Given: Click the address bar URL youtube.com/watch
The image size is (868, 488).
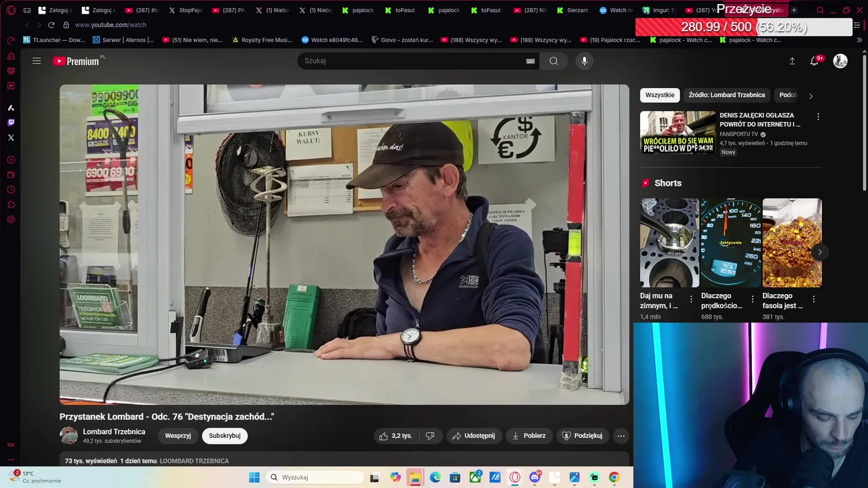Looking at the screenshot, I should point(111,25).
